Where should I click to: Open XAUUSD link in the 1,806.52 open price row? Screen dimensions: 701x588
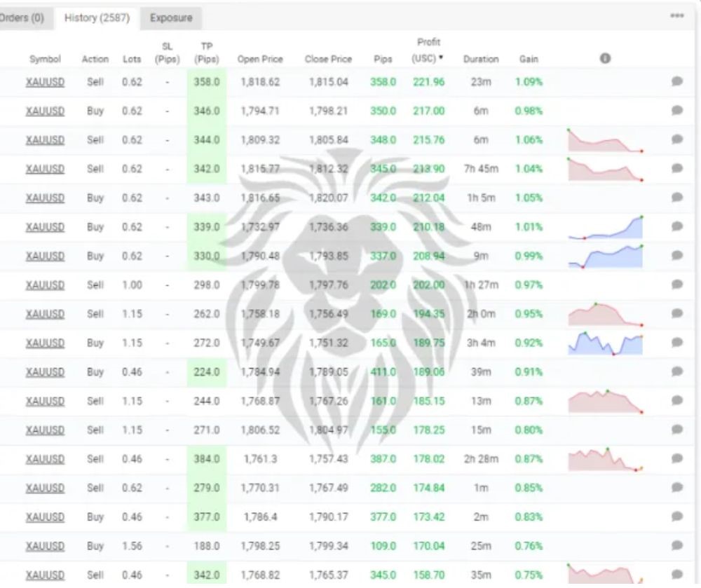45,430
